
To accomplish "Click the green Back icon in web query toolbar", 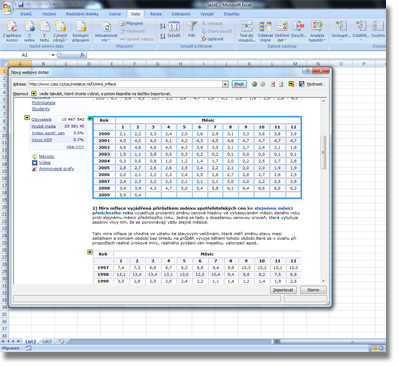I will [254, 84].
